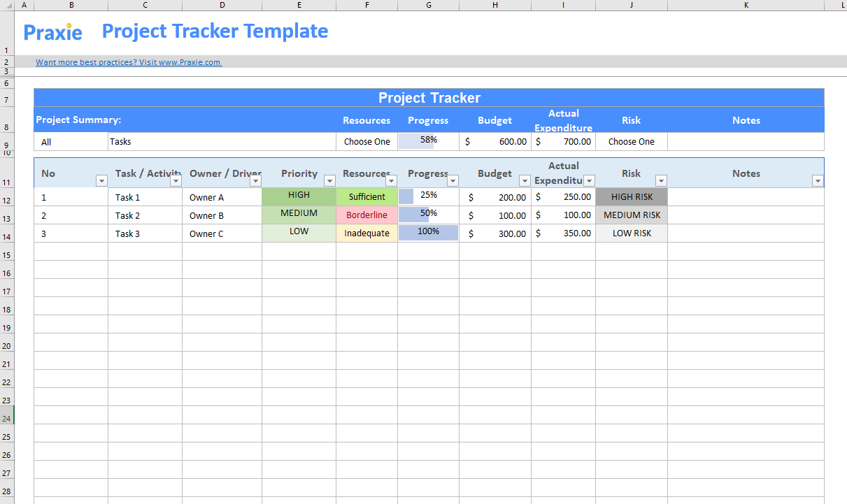Click column header H to select the Budget column

pyautogui.click(x=494, y=5)
